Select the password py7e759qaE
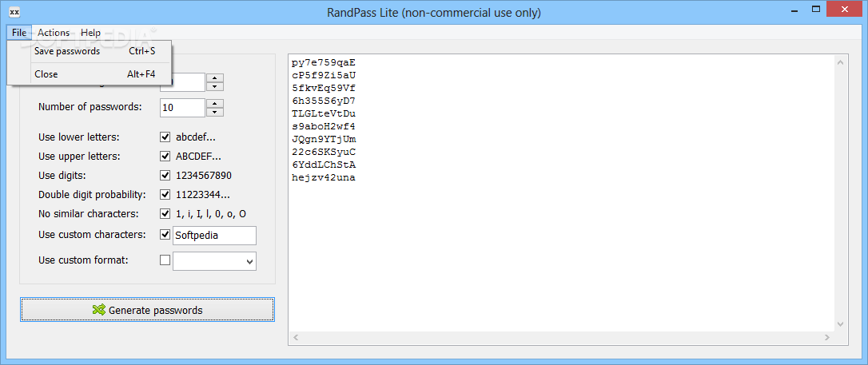The width and height of the screenshot is (868, 365). click(x=323, y=63)
